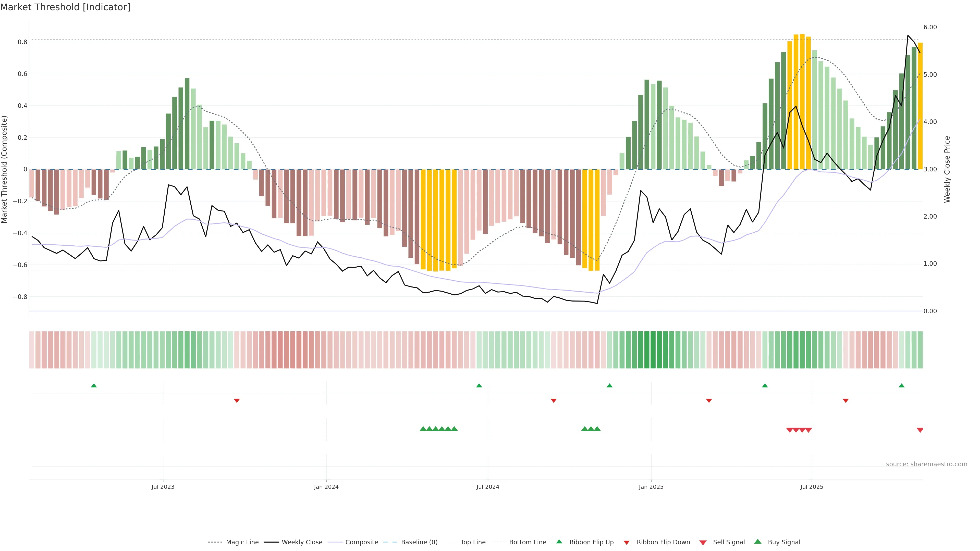Toggle the Composite legend entry

pos(361,542)
